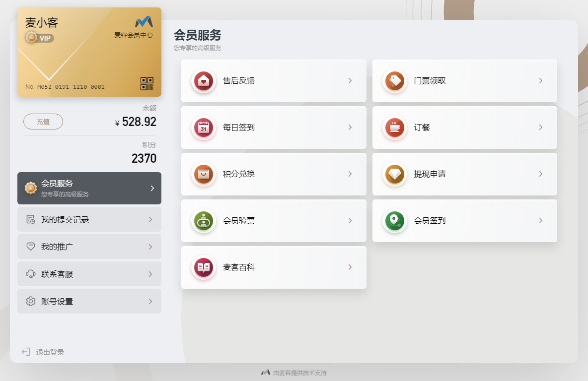Select the 会员服务 sidebar menu item

tap(89, 188)
